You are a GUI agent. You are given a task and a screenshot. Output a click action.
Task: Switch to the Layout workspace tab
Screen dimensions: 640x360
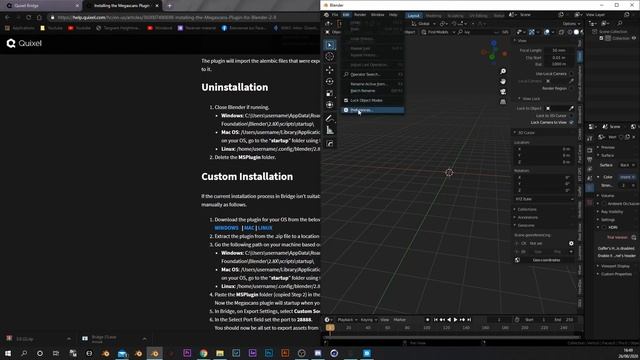413,16
